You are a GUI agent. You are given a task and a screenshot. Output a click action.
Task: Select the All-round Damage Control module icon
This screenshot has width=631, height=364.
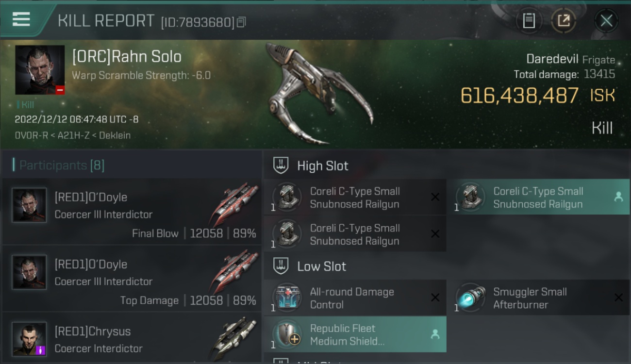coord(287,298)
